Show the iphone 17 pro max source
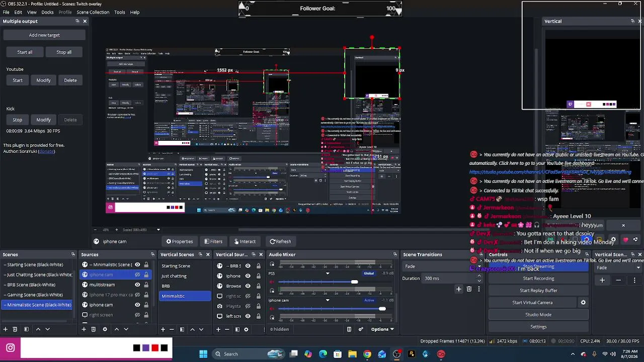This screenshot has width=644, height=362. coord(137,295)
